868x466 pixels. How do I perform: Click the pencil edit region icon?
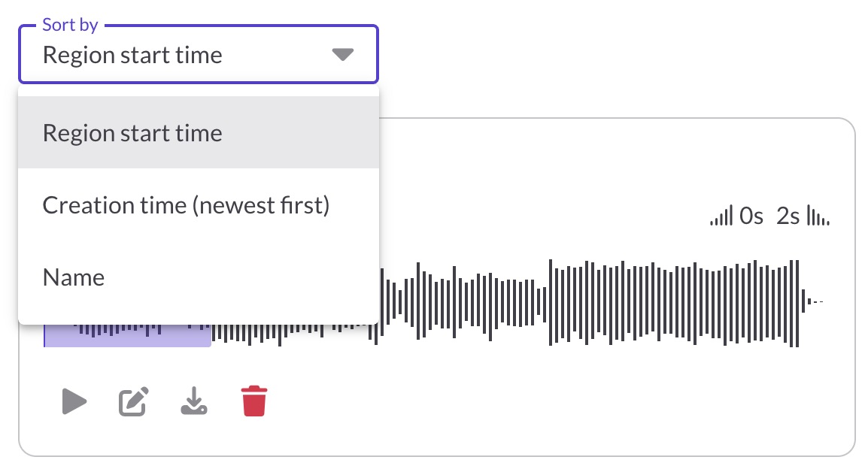click(134, 402)
